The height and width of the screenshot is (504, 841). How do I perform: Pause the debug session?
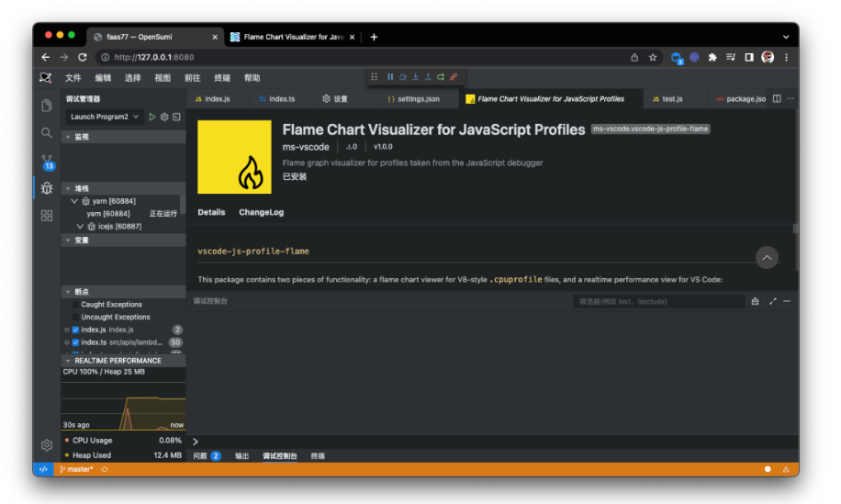click(x=390, y=77)
